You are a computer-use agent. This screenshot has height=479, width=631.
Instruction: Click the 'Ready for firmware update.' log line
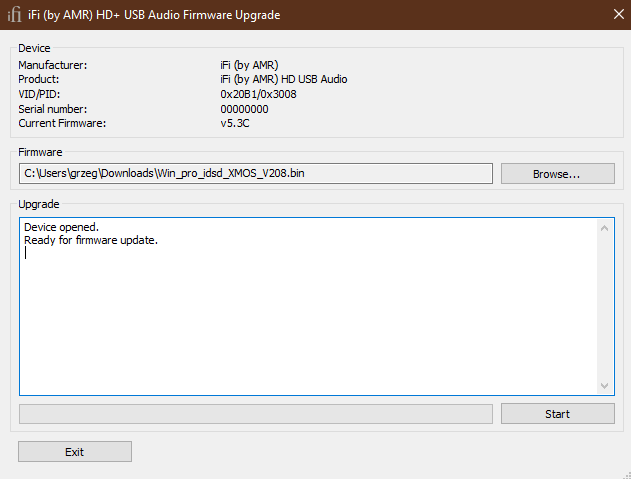point(91,240)
